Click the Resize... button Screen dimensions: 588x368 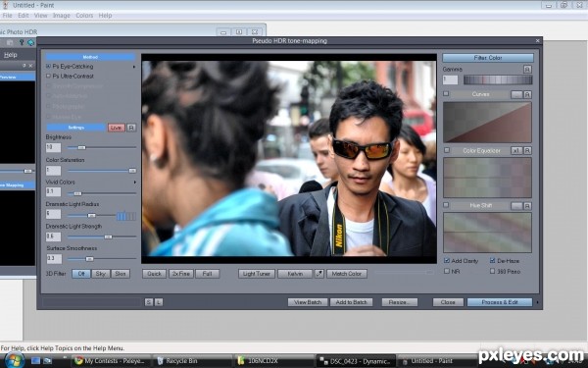(400, 302)
